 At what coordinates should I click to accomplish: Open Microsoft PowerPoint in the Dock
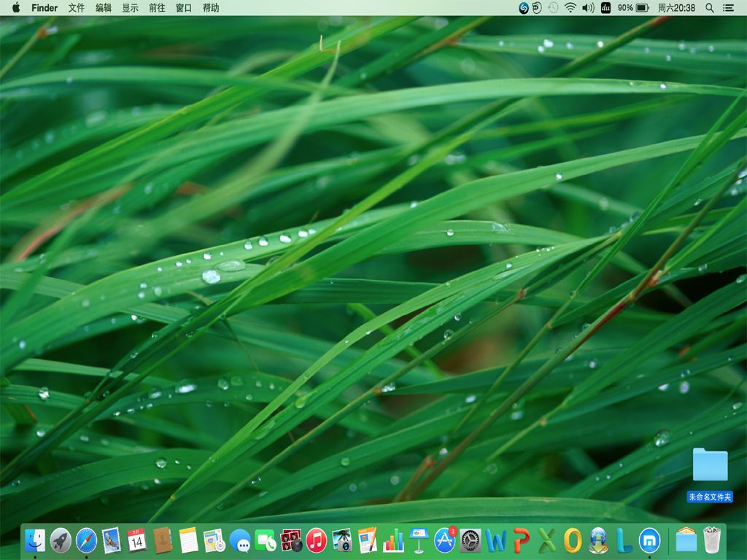click(522, 540)
